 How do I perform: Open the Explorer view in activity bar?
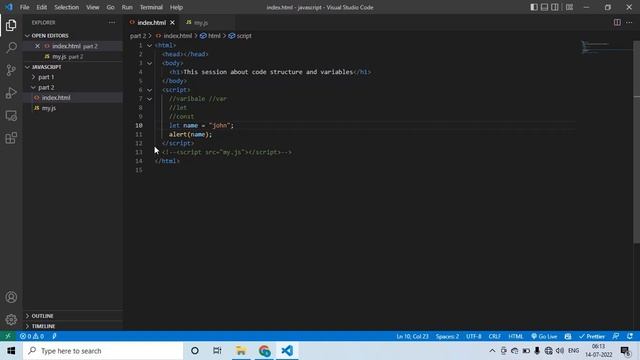coord(11,25)
